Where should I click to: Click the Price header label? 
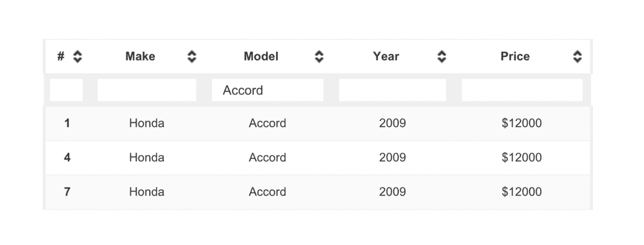point(515,56)
